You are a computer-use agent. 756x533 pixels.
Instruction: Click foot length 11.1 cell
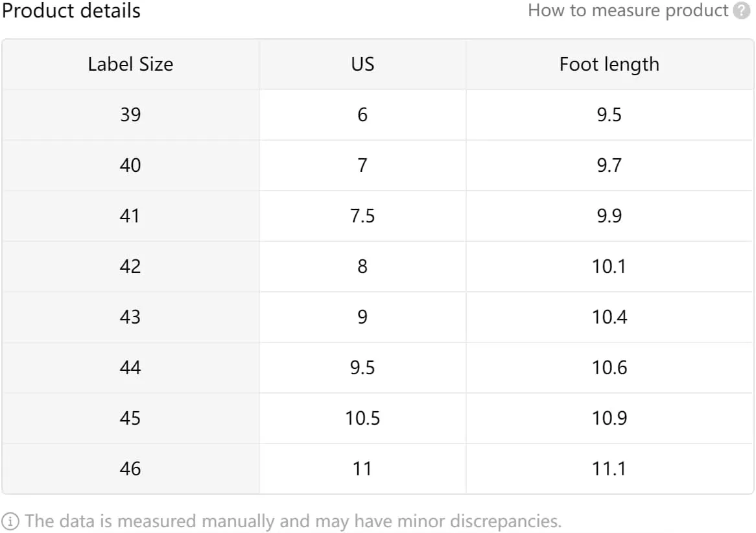[x=609, y=468]
